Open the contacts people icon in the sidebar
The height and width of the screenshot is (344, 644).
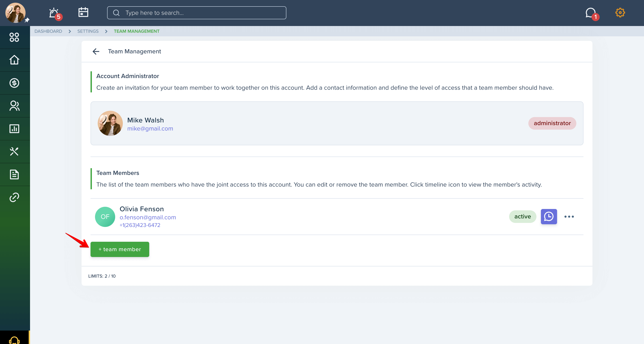[14, 106]
